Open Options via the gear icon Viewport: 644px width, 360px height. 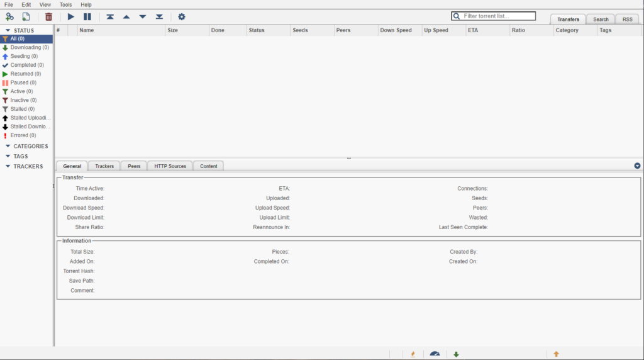(x=182, y=16)
